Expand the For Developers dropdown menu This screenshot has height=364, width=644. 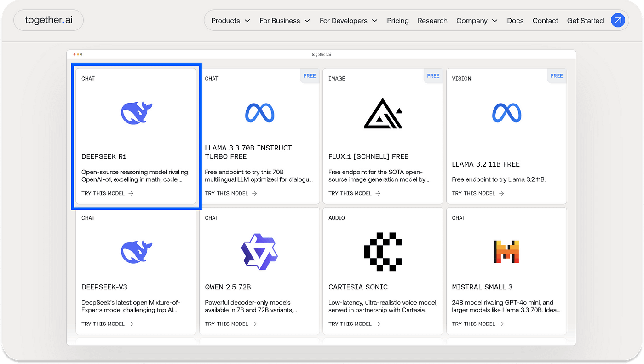pyautogui.click(x=348, y=21)
